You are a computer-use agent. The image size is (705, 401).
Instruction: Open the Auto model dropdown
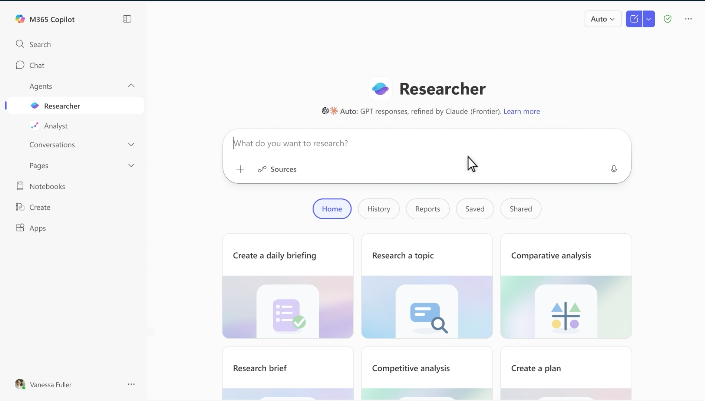coord(602,19)
